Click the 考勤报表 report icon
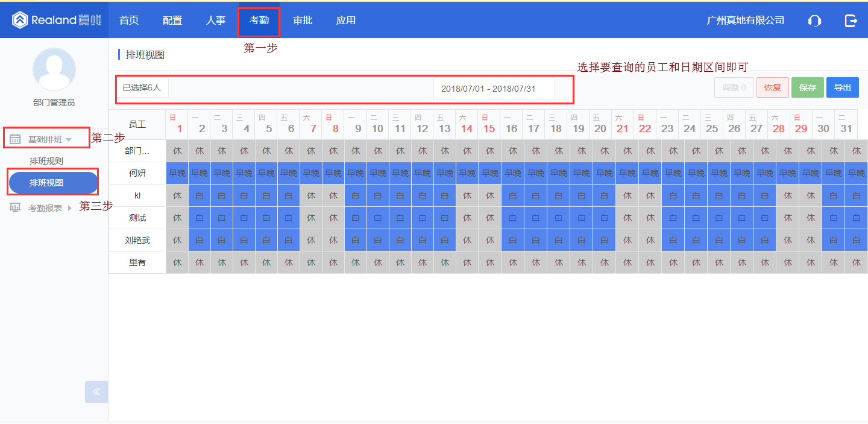 [x=15, y=208]
